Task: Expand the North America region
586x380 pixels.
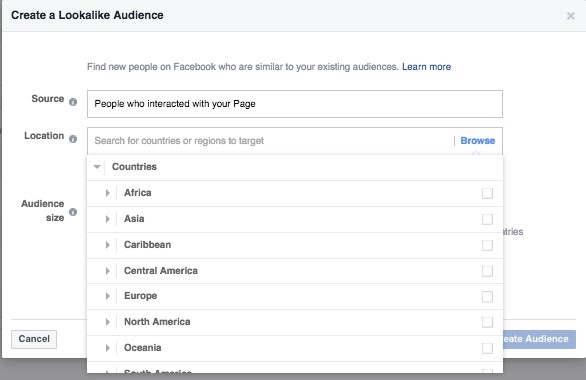Action: [108, 322]
